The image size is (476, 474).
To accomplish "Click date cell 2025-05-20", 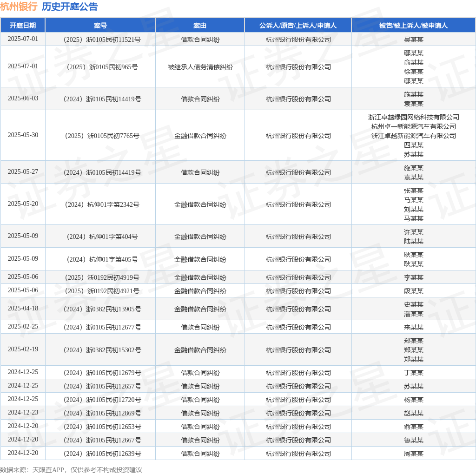I will point(23,204).
